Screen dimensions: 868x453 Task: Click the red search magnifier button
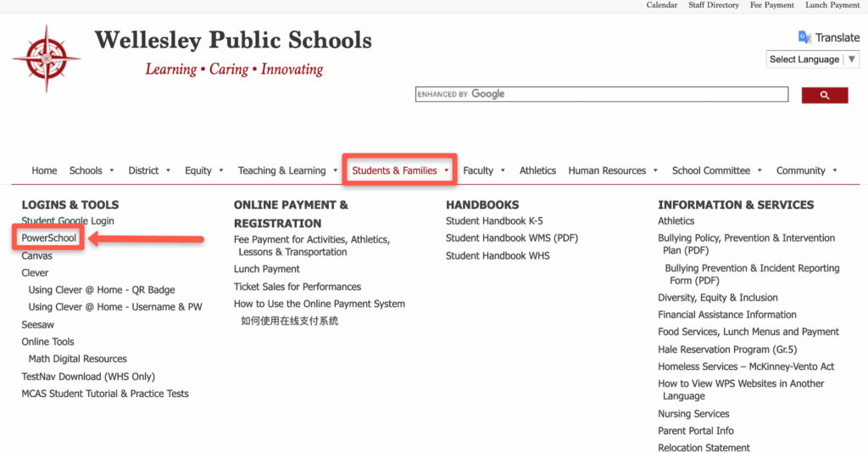click(824, 95)
